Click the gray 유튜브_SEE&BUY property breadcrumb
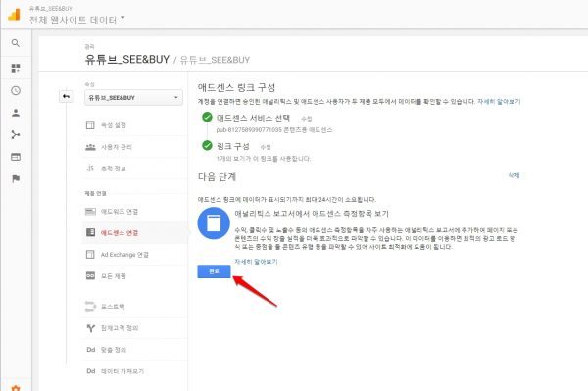 (x=215, y=60)
